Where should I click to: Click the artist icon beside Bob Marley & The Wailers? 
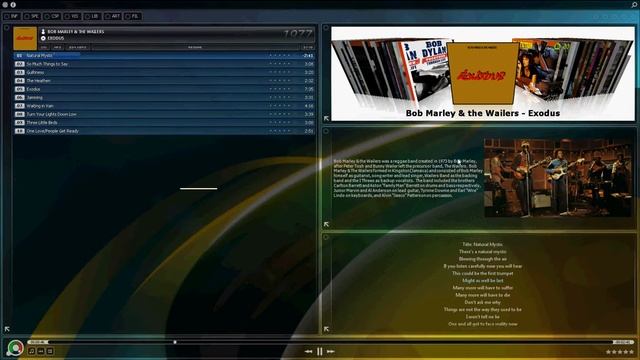tap(43, 31)
